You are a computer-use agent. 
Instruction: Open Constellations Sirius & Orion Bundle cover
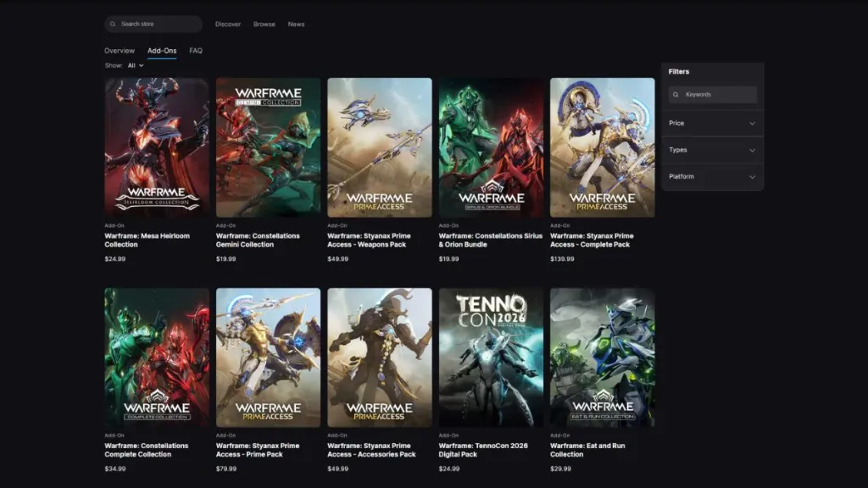[491, 147]
